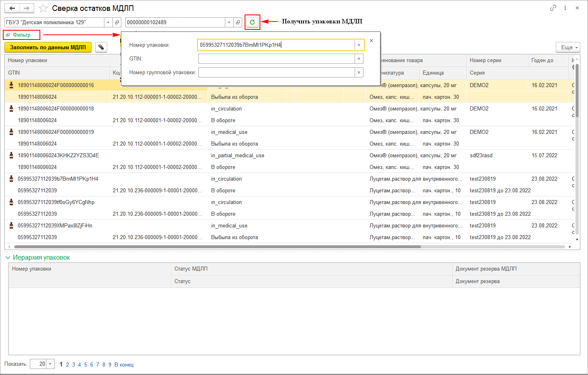The height and width of the screenshot is (375, 588).
Task: Click Заполнить по данным МДЛП button
Action: click(x=48, y=47)
